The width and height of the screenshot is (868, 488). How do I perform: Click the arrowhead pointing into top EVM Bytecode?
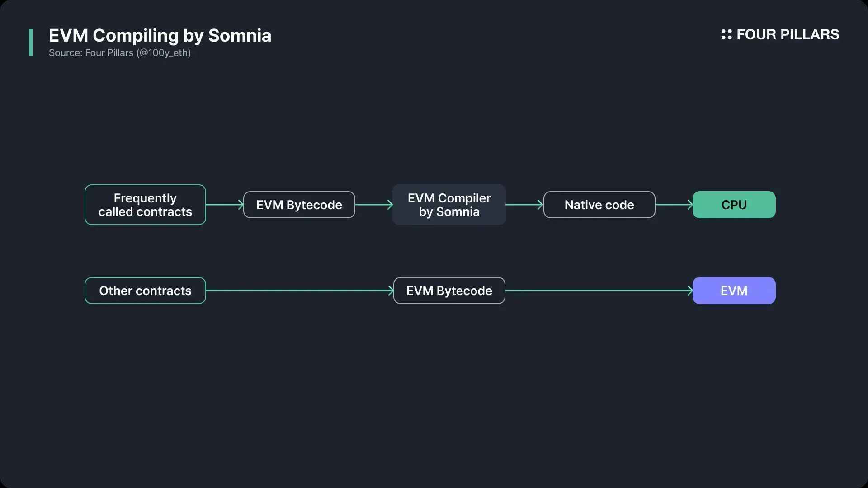point(241,205)
